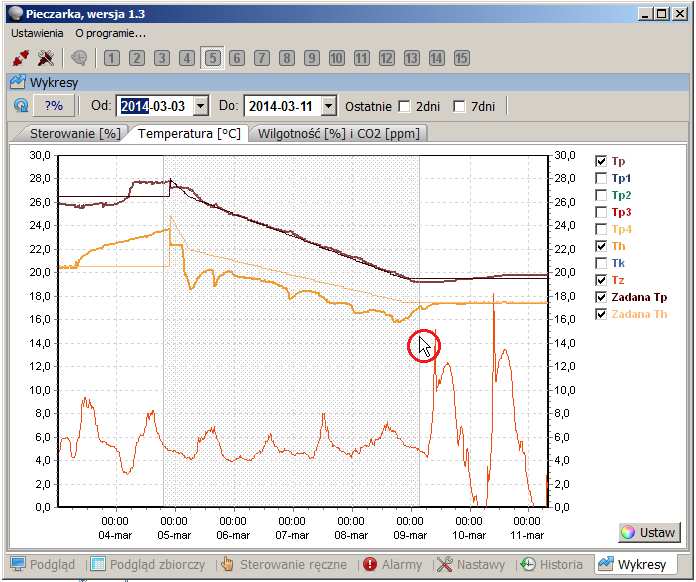Open the Alarmy view
Viewport: 696px width, 582px height.
392,565
